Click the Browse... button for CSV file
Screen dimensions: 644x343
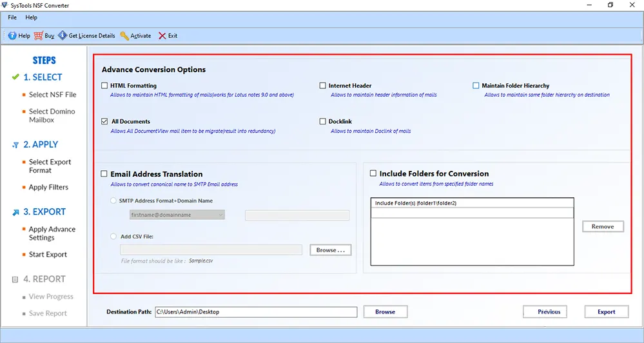click(331, 250)
